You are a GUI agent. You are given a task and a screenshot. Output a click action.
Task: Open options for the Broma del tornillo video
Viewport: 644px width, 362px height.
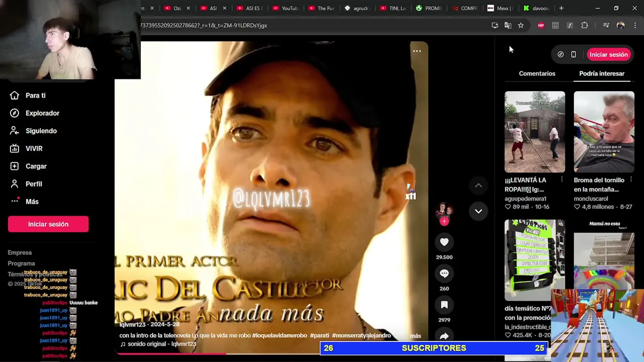click(x=631, y=180)
